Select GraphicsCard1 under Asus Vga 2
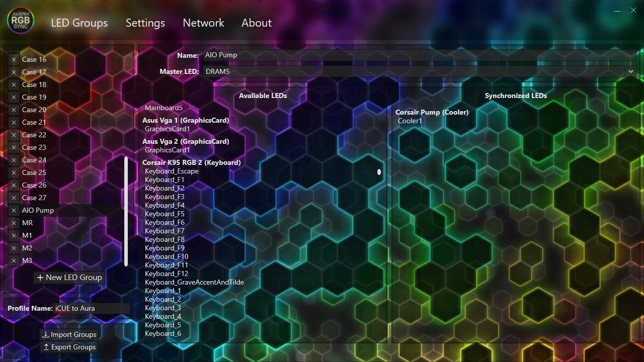Image resolution: width=644 pixels, height=362 pixels. click(168, 150)
